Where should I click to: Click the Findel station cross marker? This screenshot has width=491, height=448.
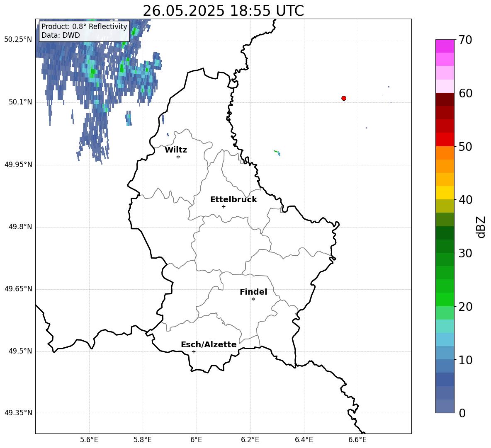(253, 299)
